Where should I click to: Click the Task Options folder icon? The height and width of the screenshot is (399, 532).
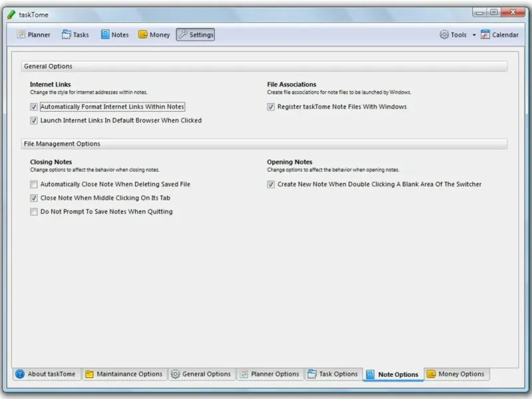pyautogui.click(x=312, y=374)
